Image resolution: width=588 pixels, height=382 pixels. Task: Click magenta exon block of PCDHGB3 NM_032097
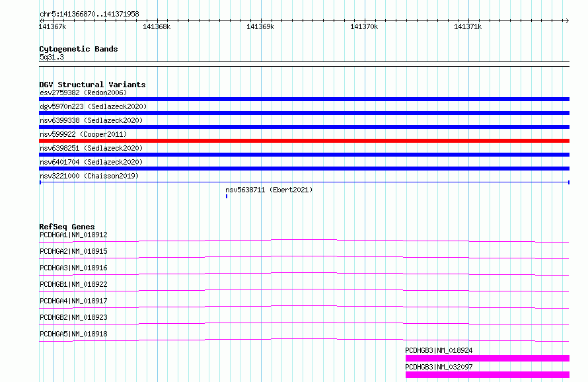pos(488,375)
